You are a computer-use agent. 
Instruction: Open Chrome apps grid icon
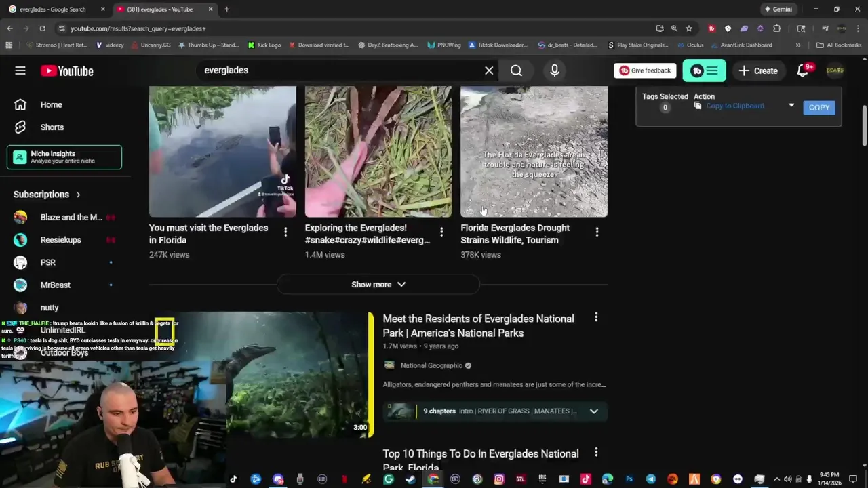click(9, 45)
